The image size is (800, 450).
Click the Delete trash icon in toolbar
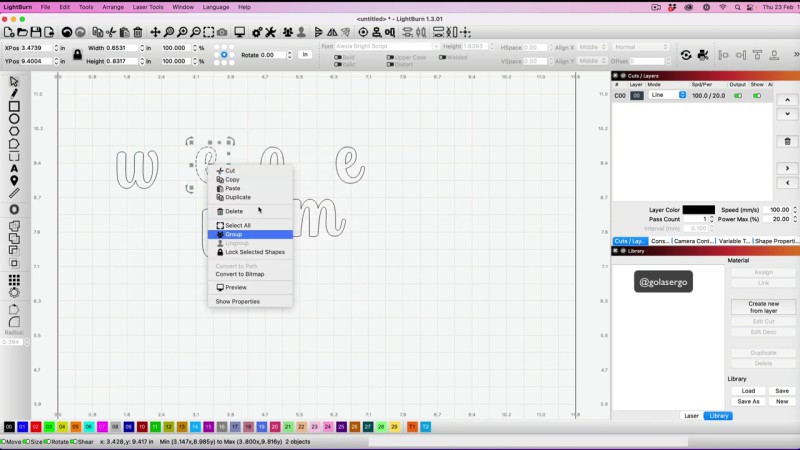(x=138, y=33)
